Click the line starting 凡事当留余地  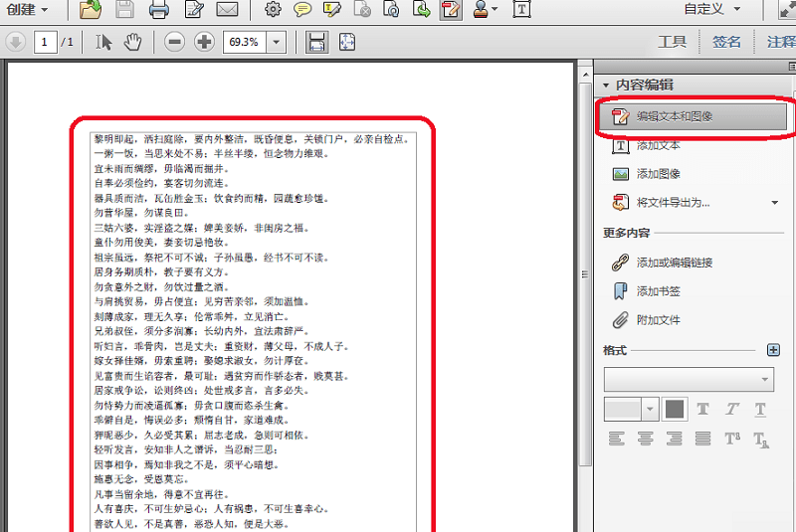click(x=161, y=494)
